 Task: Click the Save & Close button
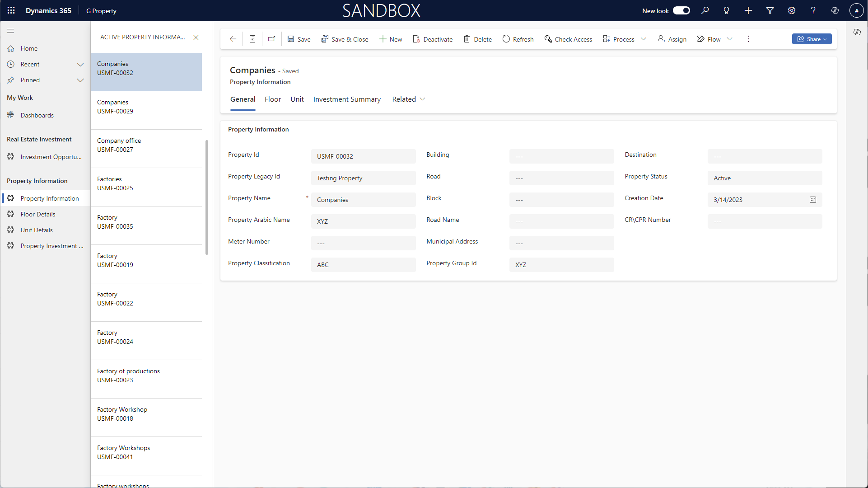click(x=345, y=39)
